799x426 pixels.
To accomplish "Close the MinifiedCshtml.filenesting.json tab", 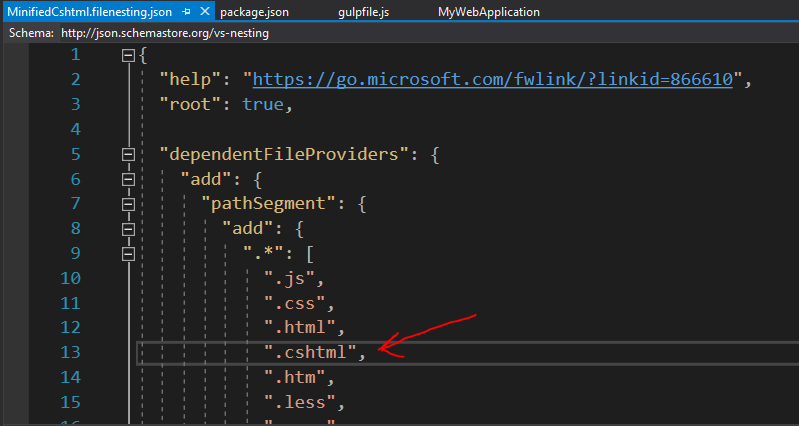I will click(x=204, y=11).
